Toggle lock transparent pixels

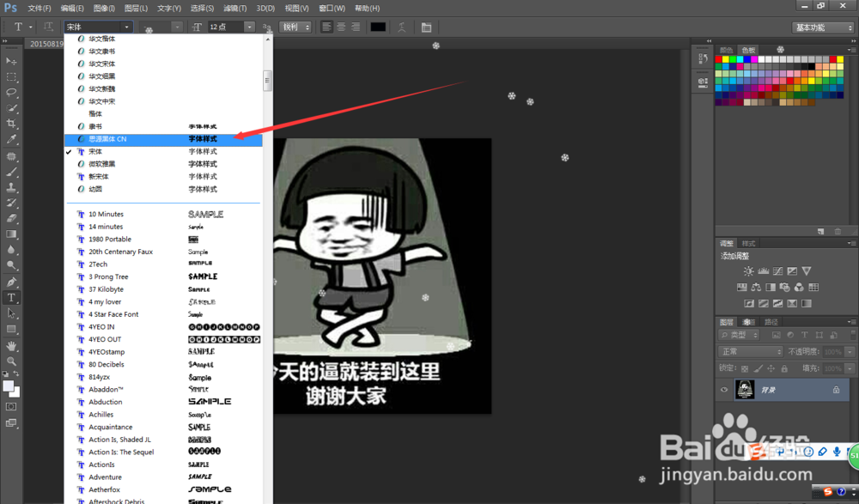pyautogui.click(x=745, y=368)
